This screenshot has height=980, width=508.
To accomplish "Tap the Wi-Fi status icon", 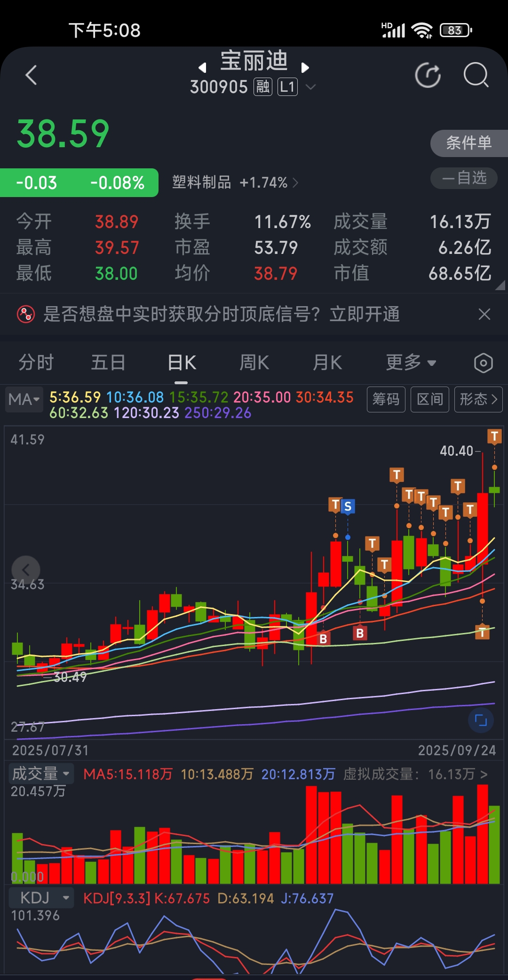I will [x=421, y=30].
